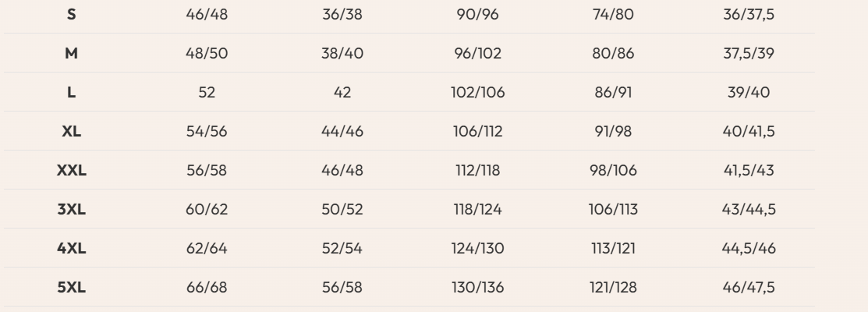The image size is (868, 312).
Task: Select the 48/50 cell in M row
Action: (207, 54)
